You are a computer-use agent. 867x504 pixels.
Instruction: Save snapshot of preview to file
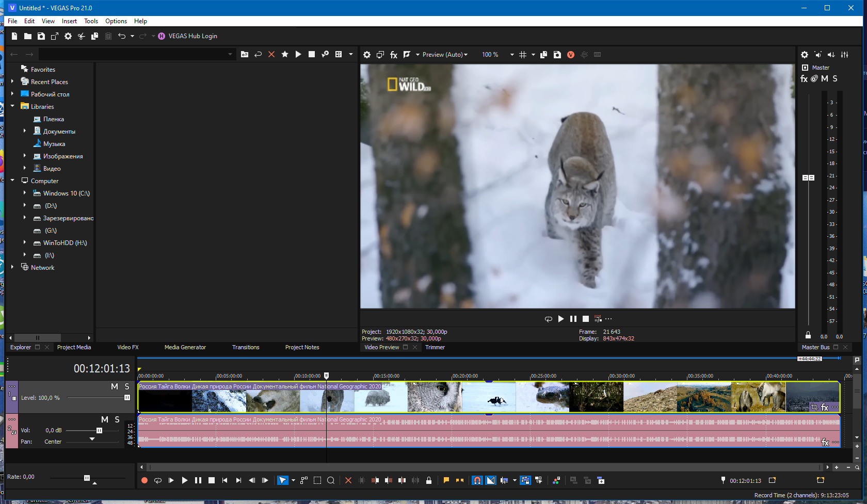coord(557,55)
